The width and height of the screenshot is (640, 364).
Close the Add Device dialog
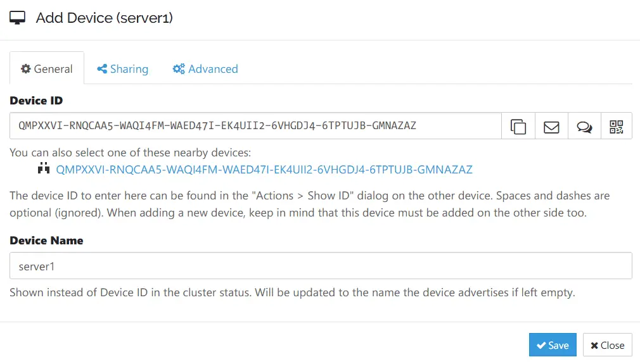tap(607, 345)
